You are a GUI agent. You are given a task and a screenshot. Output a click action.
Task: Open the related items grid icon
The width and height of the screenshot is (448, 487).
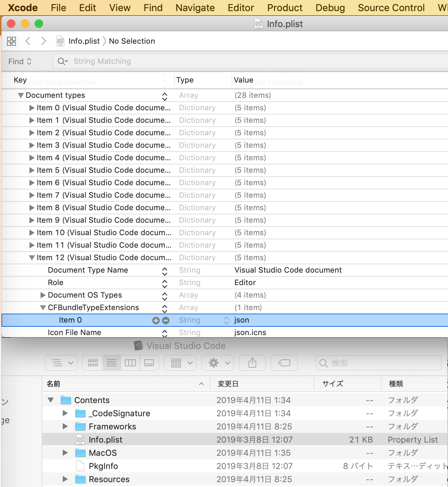11,41
